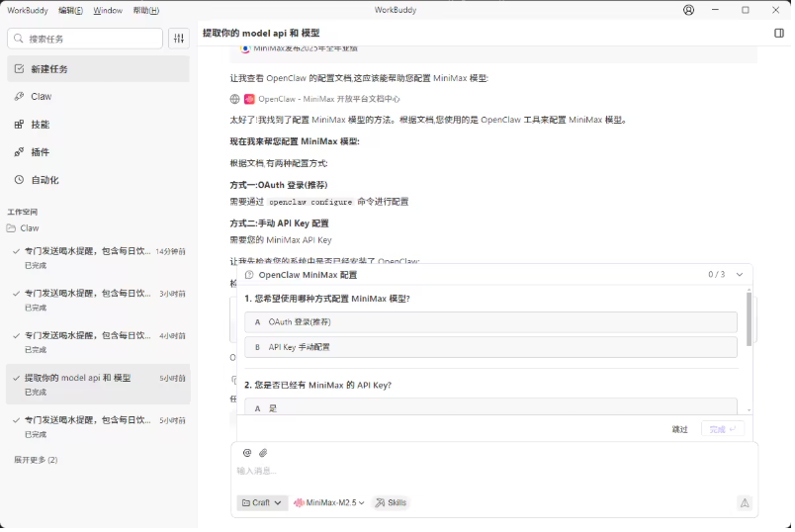Screen dimensions: 795x532
Task: Click the 技能 grid icon
Action: coord(19,125)
